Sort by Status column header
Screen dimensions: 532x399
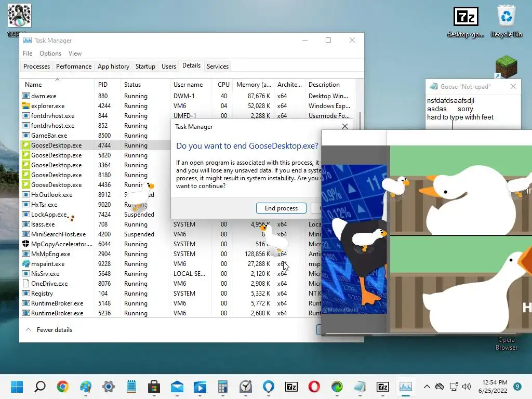click(x=145, y=85)
